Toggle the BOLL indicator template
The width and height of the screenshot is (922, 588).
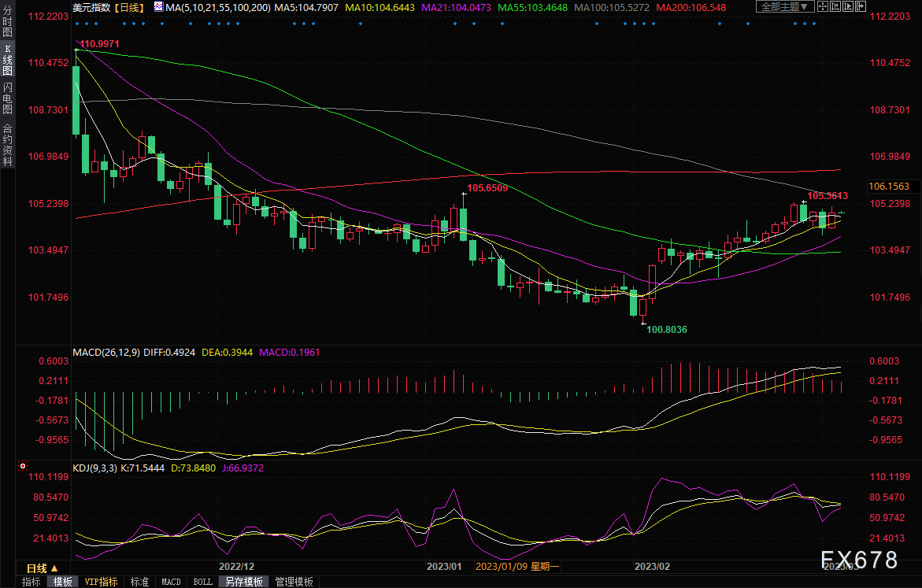point(202,582)
